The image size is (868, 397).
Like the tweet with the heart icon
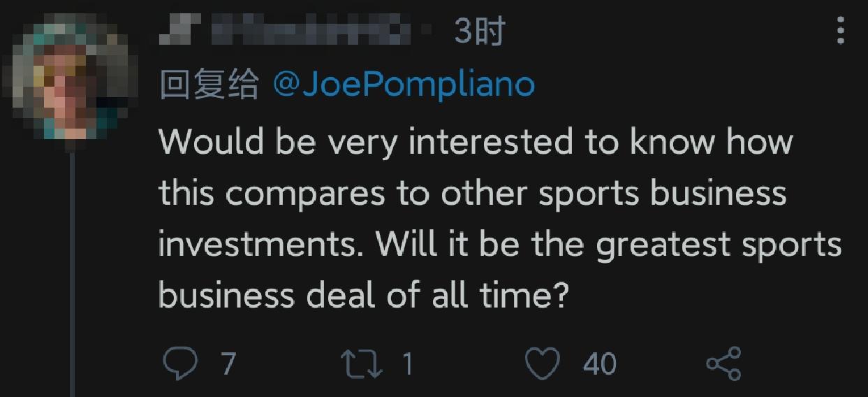[542, 363]
